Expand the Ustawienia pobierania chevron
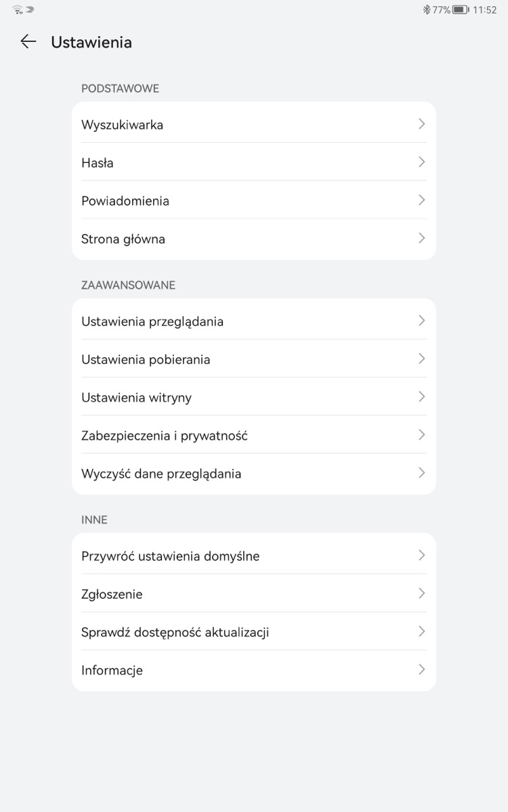 (x=421, y=359)
